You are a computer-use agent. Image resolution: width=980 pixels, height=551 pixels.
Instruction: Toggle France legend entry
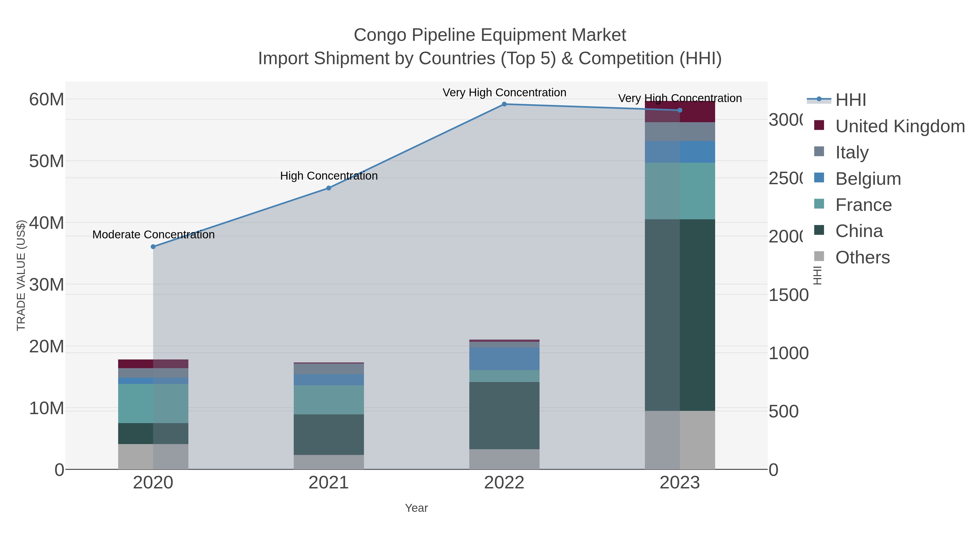click(853, 205)
